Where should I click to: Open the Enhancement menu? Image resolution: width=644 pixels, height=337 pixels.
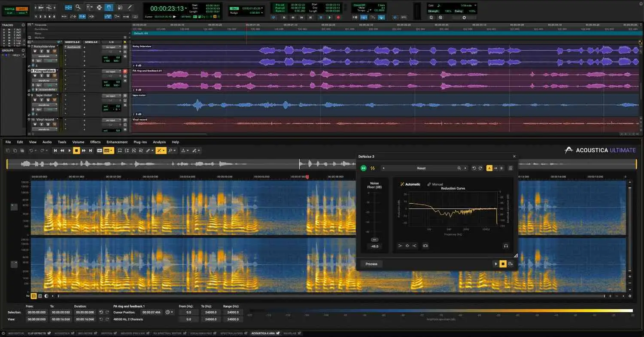[x=117, y=142]
